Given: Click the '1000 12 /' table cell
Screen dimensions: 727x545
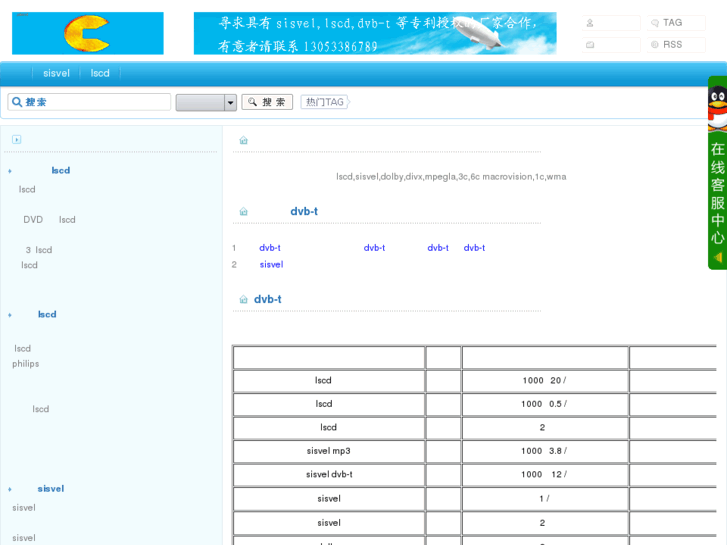Looking at the screenshot, I should point(545,474).
